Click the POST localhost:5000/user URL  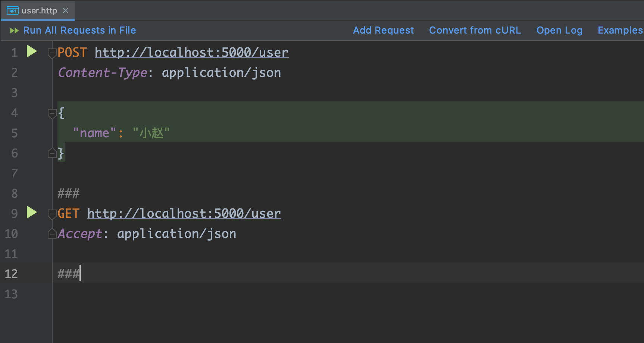pyautogui.click(x=191, y=53)
